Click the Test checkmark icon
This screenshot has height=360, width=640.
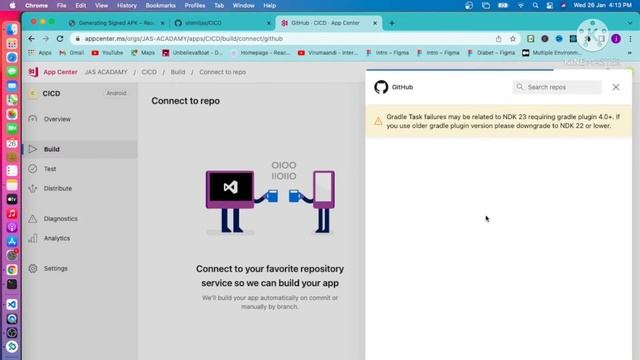click(x=33, y=169)
